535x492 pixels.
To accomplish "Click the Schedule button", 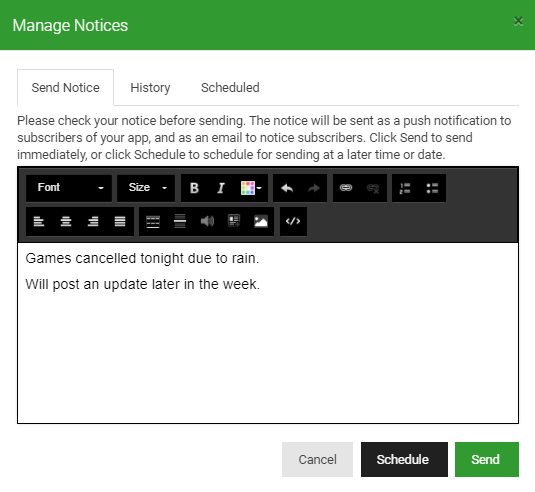I will click(x=404, y=459).
